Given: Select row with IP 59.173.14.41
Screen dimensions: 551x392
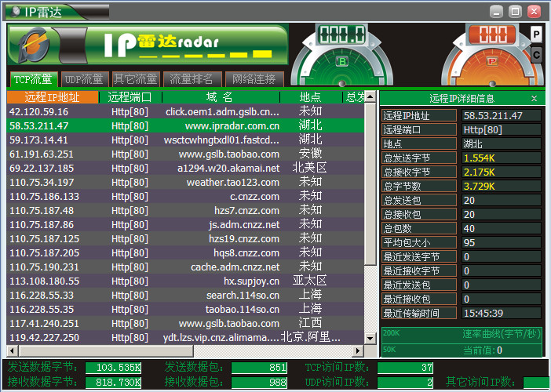Looking at the screenshot, I should pos(185,140).
